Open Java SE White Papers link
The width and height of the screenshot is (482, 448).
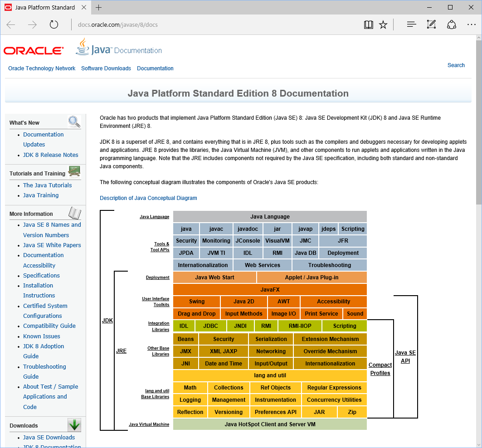[52, 245]
